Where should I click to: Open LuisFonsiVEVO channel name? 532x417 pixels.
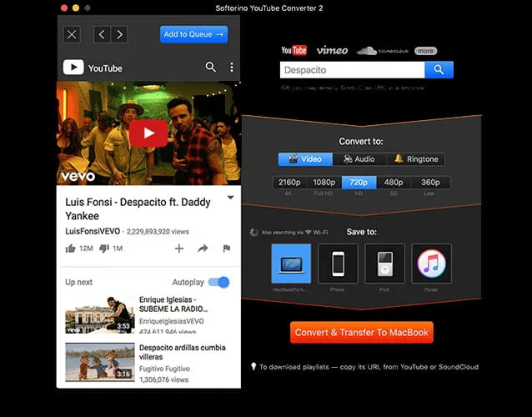pos(93,231)
